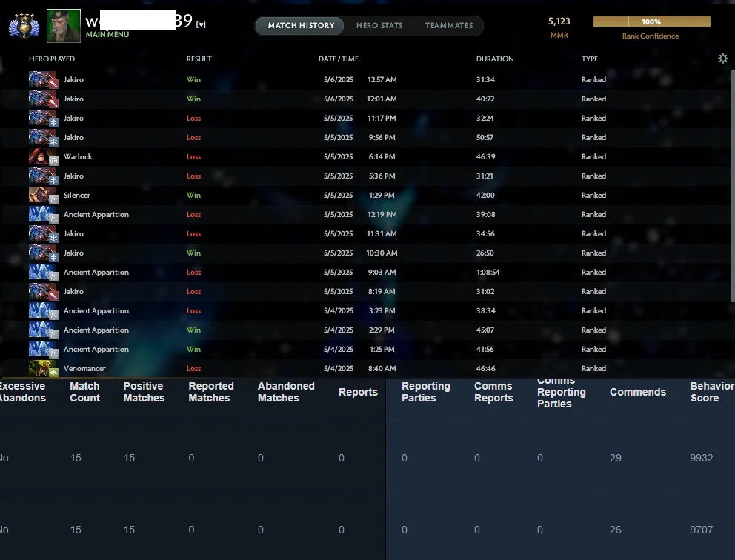Click the 9932 behavior score value

[x=701, y=458]
